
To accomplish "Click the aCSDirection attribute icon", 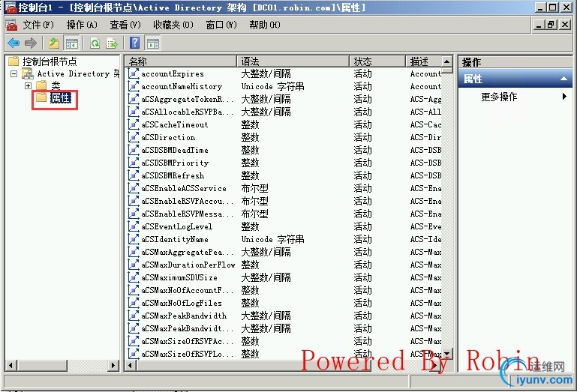I will click(x=134, y=137).
